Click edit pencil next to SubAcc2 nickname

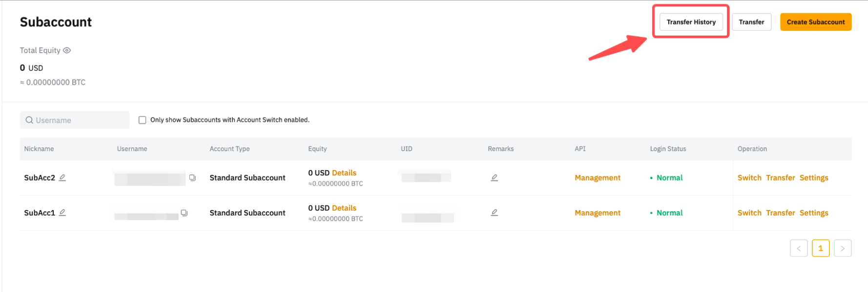[62, 177]
